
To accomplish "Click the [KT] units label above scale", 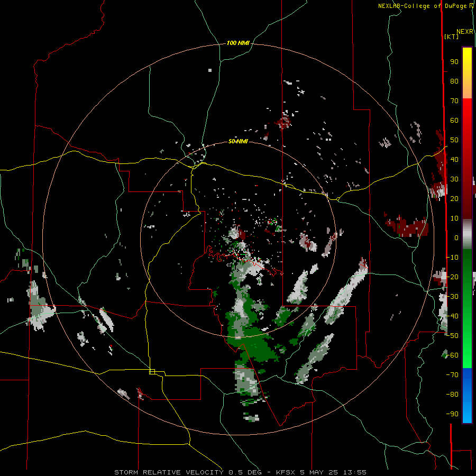I will click(451, 36).
